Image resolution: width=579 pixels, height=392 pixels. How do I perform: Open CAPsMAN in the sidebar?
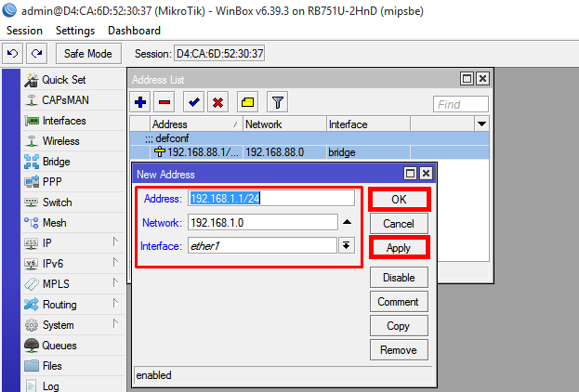[73, 100]
